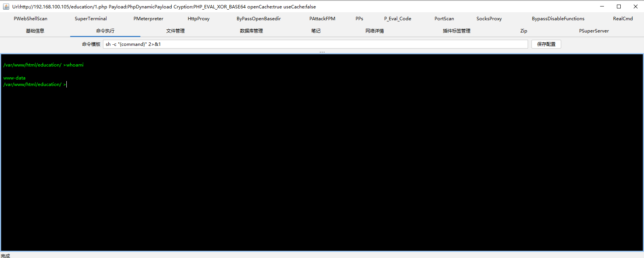Select the HttpProxy tab

[x=198, y=18]
